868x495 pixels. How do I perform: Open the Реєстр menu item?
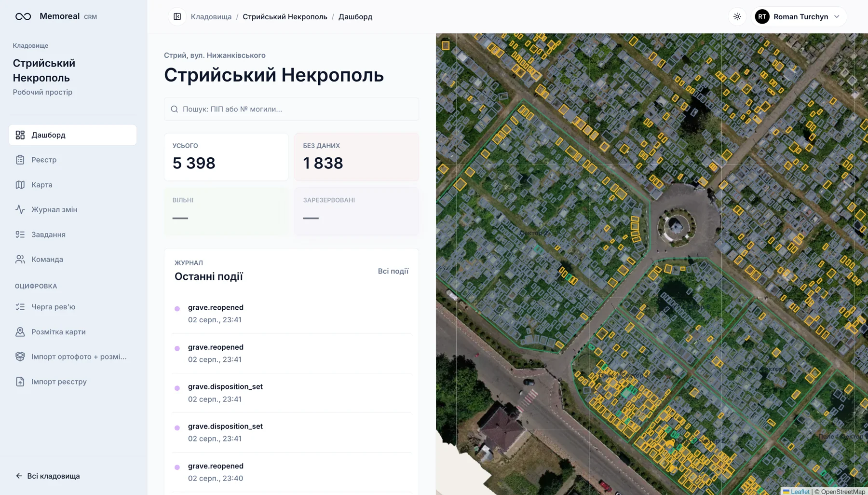(x=72, y=160)
